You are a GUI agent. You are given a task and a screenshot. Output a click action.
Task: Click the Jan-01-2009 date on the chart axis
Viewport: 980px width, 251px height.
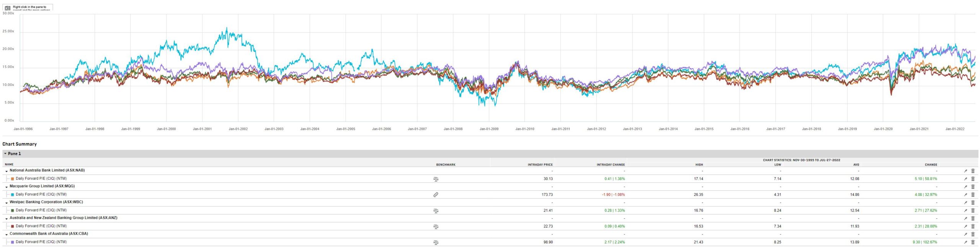(489, 129)
